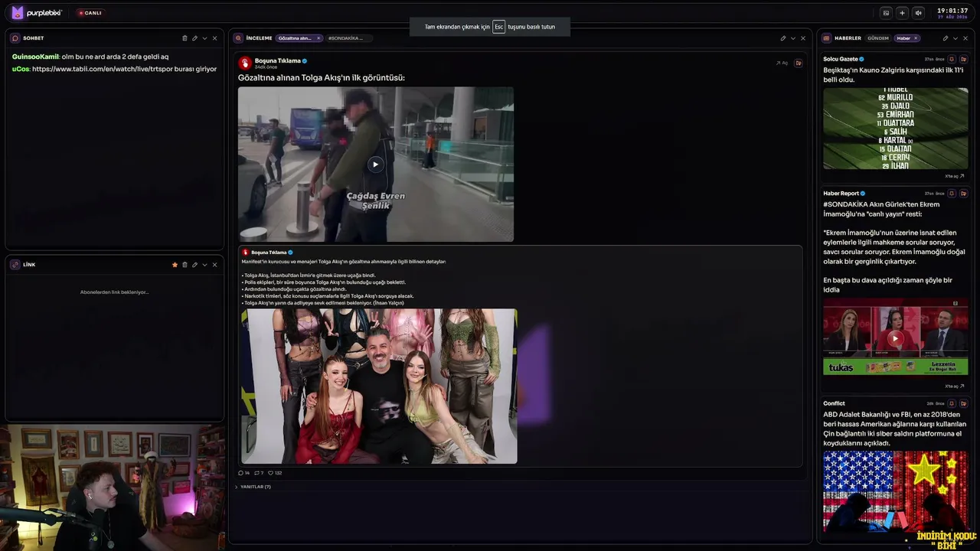Close the LİNK panel
Image resolution: width=980 pixels, height=551 pixels.
coord(214,265)
